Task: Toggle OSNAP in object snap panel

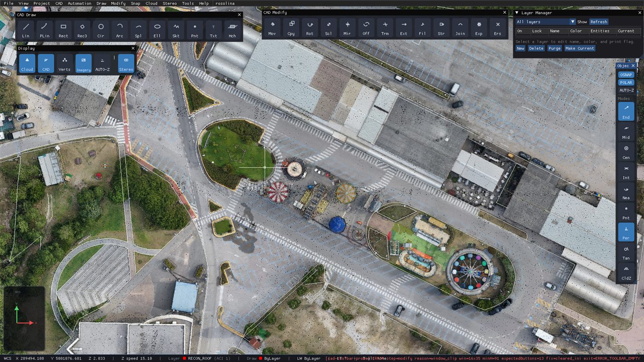Action: pyautogui.click(x=626, y=75)
